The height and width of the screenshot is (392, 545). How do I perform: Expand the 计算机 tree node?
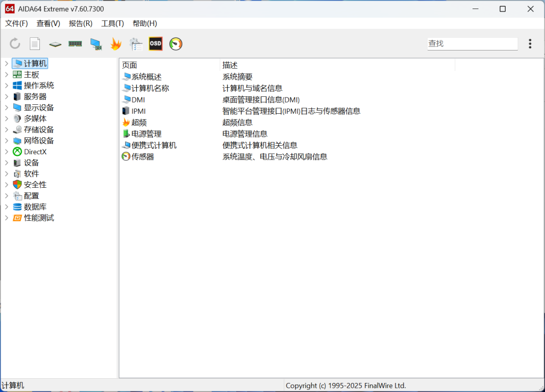coord(6,63)
